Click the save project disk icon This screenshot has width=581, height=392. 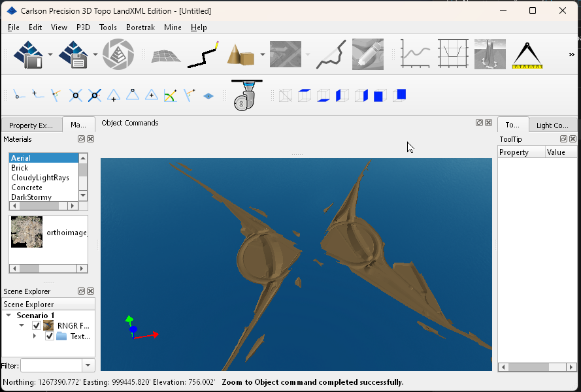pyautogui.click(x=73, y=54)
